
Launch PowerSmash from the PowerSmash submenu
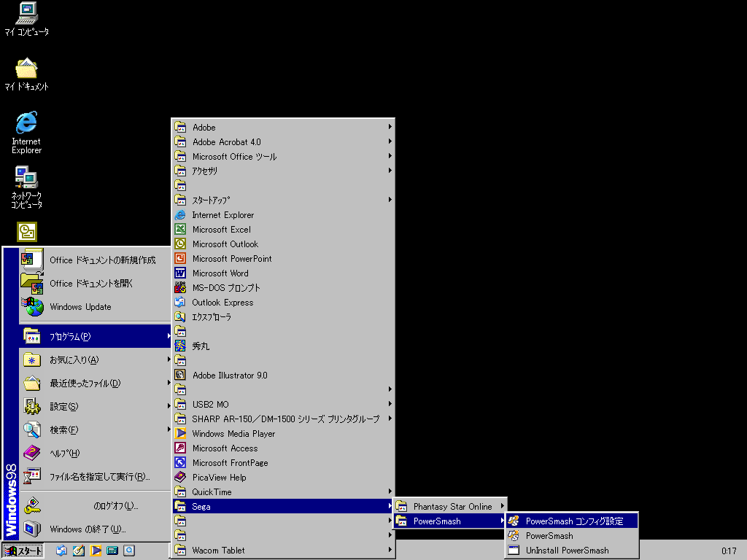pyautogui.click(x=572, y=536)
